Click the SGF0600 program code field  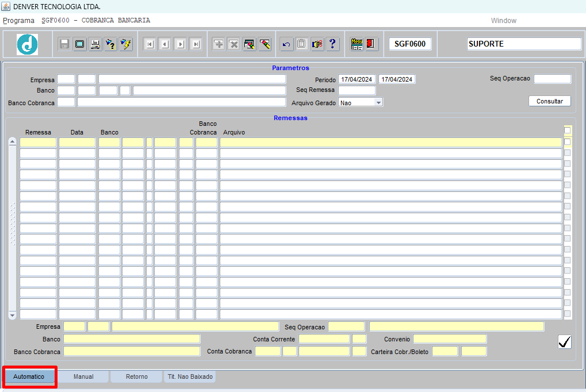410,44
